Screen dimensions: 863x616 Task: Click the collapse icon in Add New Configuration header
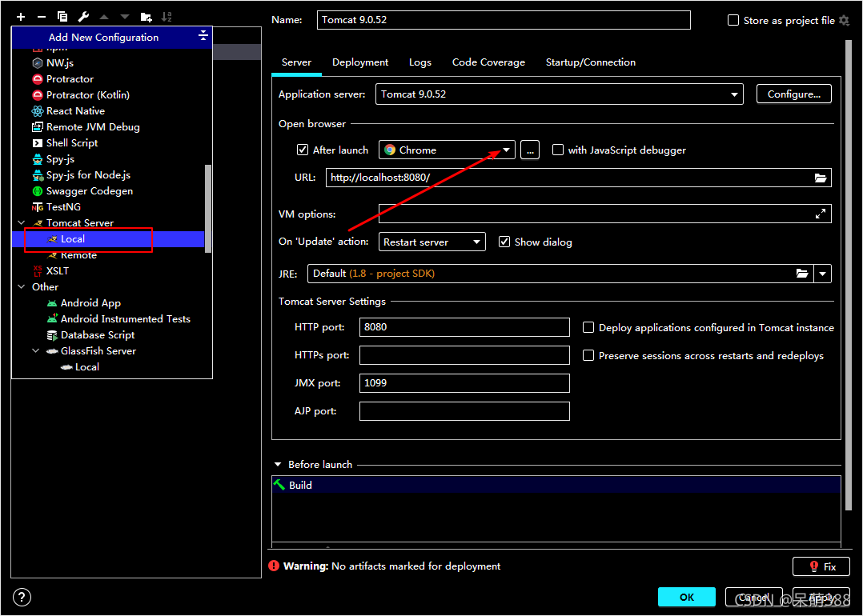tap(203, 36)
